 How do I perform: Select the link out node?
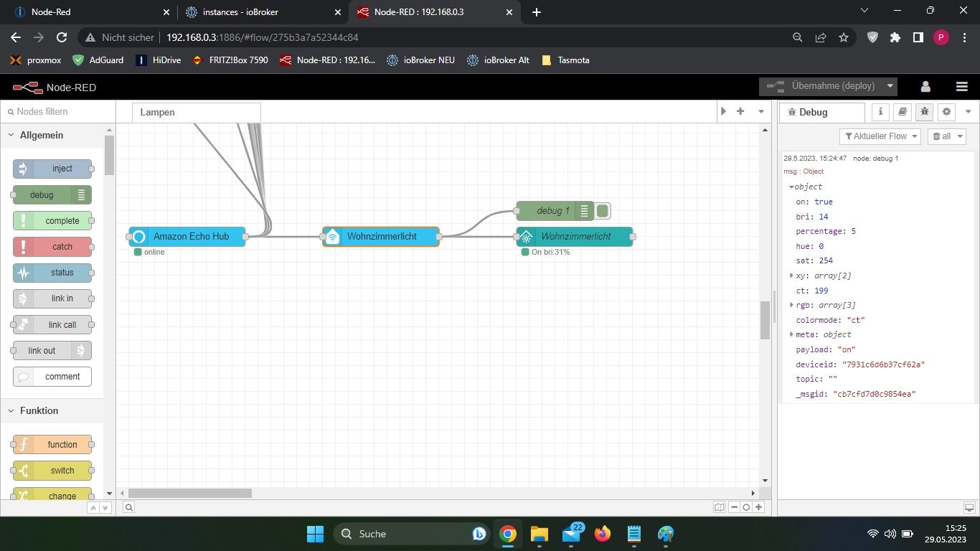52,350
